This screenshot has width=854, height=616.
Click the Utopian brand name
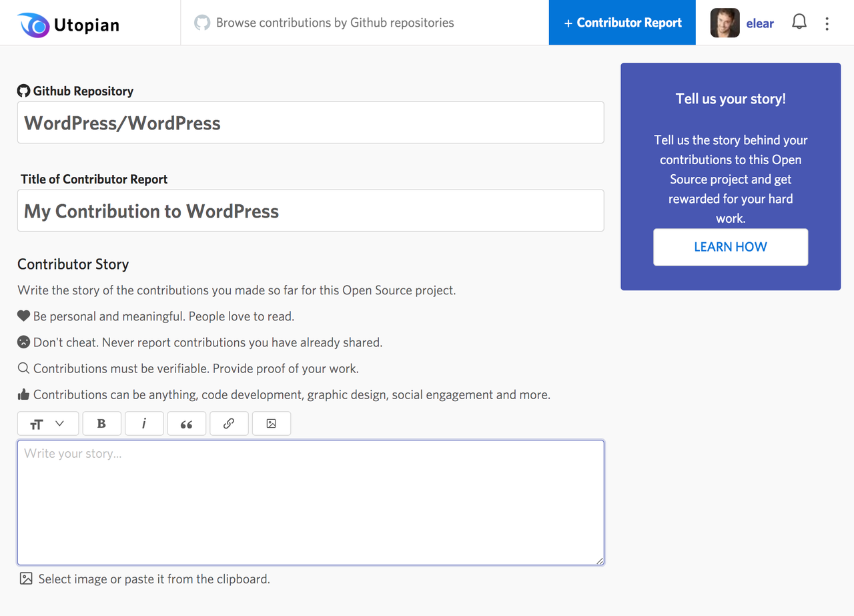(x=87, y=25)
